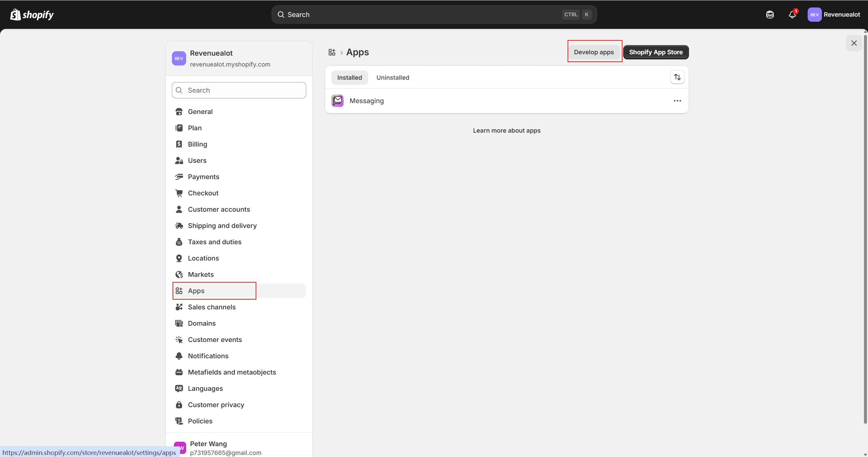
Task: Click the chevron in the Apps breadcrumb
Action: pyautogui.click(x=342, y=53)
